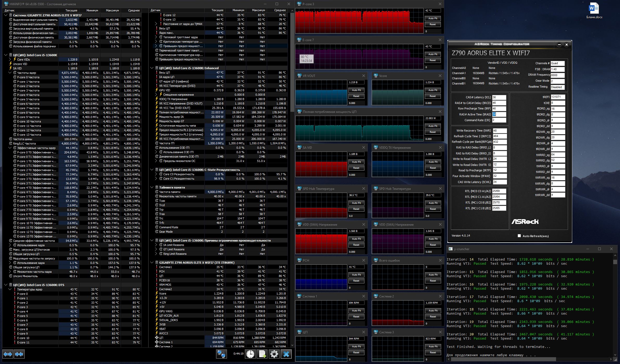Collapse the Тайминги памяти sensor group
This screenshot has height=364, width=620.
(152, 187)
